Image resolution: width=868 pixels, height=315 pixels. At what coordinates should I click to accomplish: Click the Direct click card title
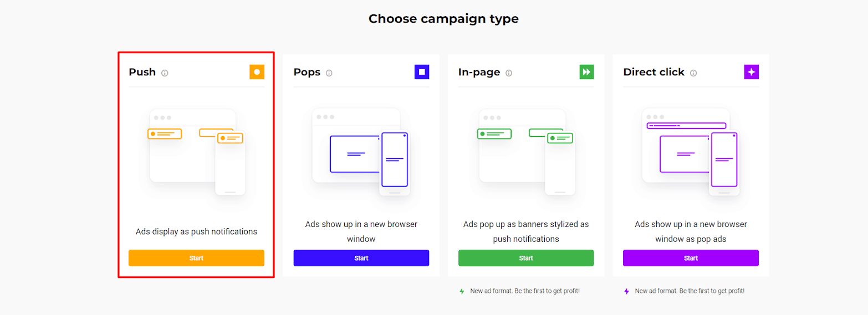654,72
